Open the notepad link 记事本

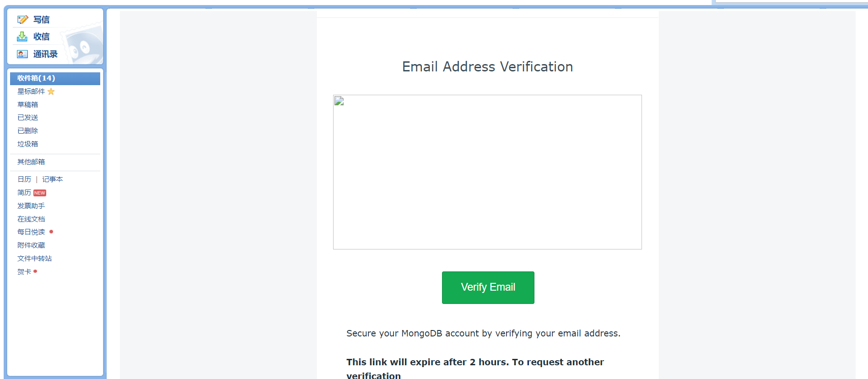(x=53, y=179)
